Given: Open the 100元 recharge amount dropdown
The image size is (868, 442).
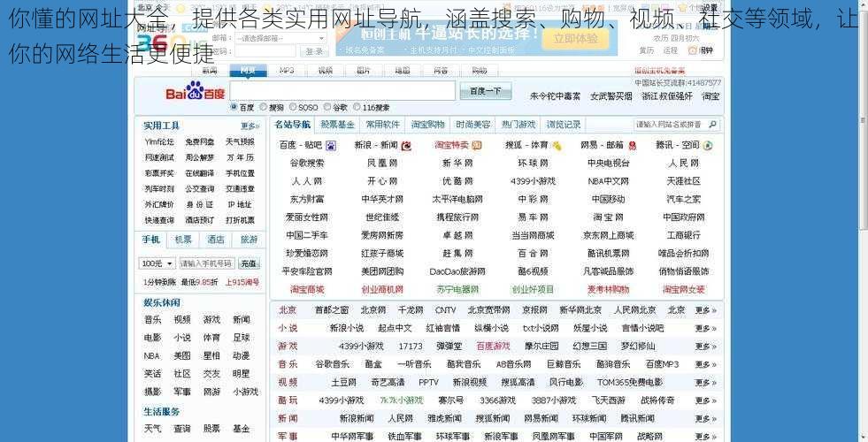Looking at the screenshot, I should point(157,263).
